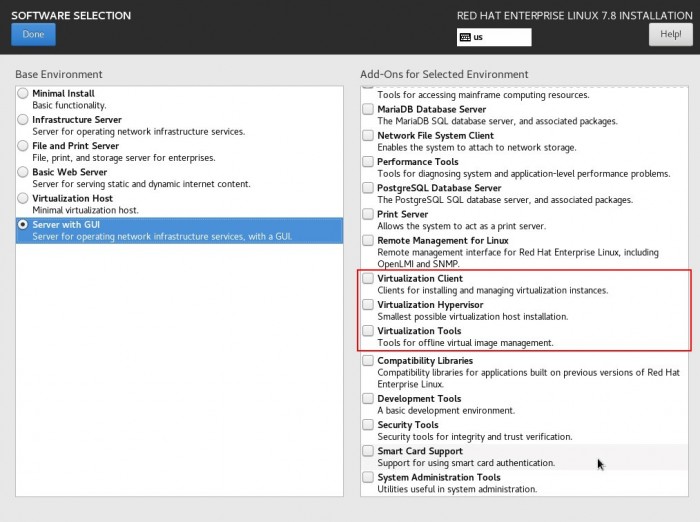Check Network File System Client add-on
Viewport: 700px width, 522px height.
click(368, 135)
